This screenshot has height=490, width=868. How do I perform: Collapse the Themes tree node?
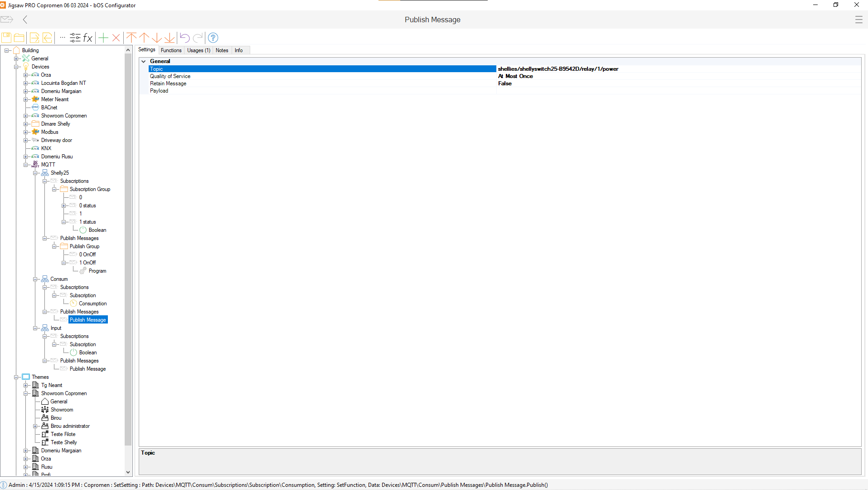click(16, 377)
